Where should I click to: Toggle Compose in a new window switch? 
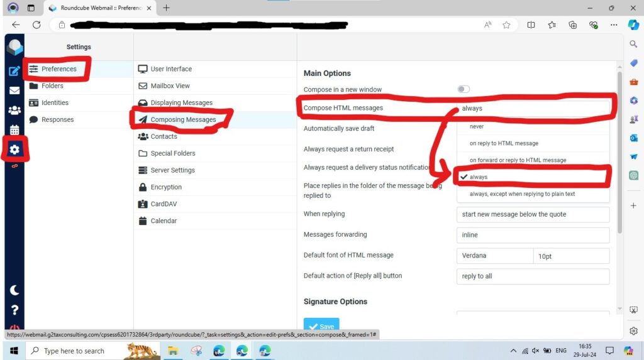[x=464, y=89]
